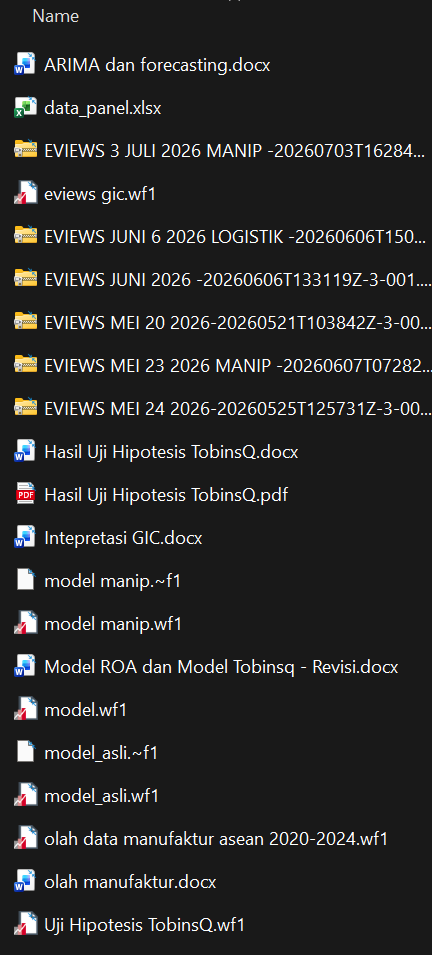The height and width of the screenshot is (955, 432).
Task: Click the Word icon of Hasil Uji Hipotesis TobinsQ.docx
Action: pyautogui.click(x=25, y=452)
